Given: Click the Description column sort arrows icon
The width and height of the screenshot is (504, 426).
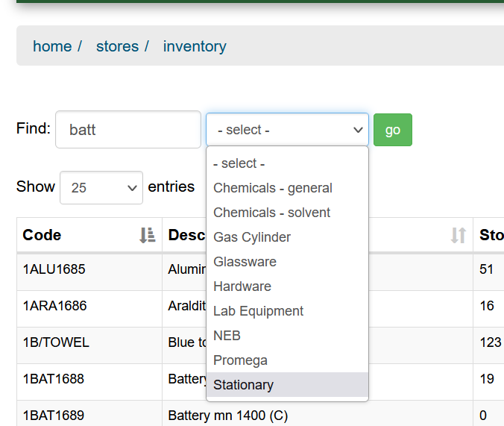Looking at the screenshot, I should [458, 236].
